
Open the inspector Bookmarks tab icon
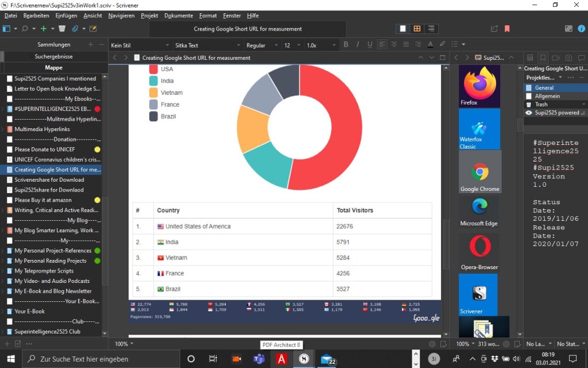(543, 57)
